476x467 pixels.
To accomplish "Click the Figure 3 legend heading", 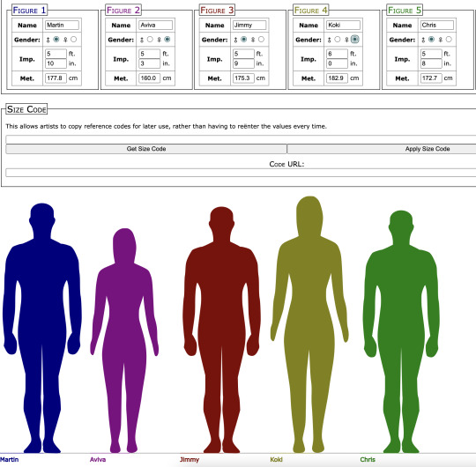I will point(217,11).
